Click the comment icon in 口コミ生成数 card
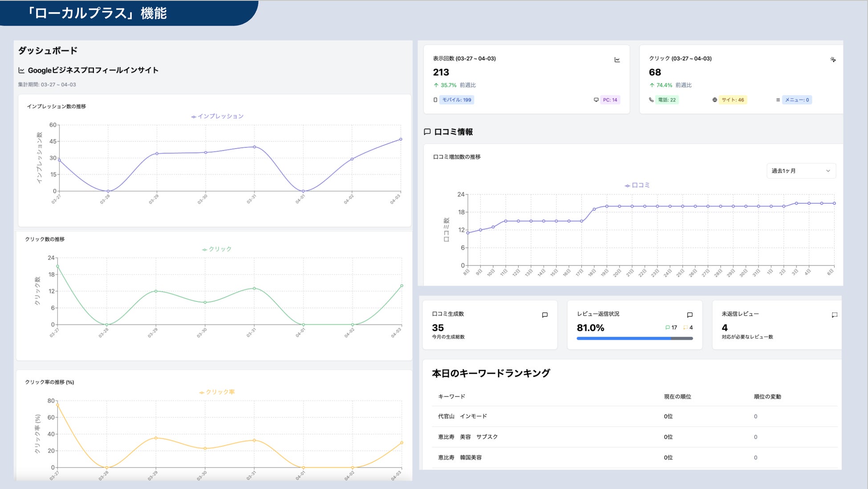 [544, 315]
